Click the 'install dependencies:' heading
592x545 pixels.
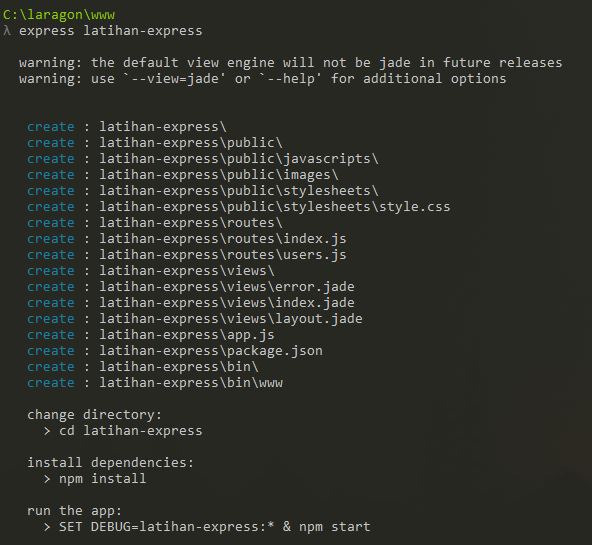(x=110, y=463)
